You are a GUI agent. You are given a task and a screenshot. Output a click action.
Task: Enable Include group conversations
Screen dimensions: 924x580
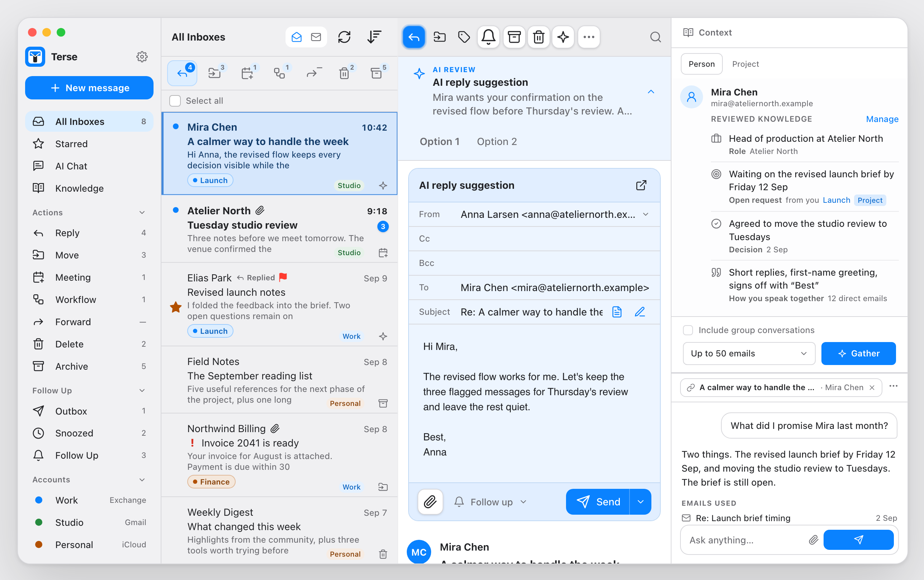[688, 330]
